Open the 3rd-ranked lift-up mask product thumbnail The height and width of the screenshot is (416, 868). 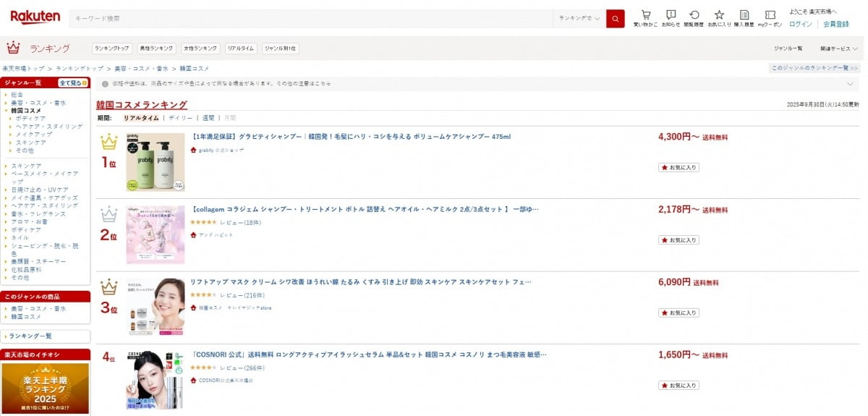point(155,307)
